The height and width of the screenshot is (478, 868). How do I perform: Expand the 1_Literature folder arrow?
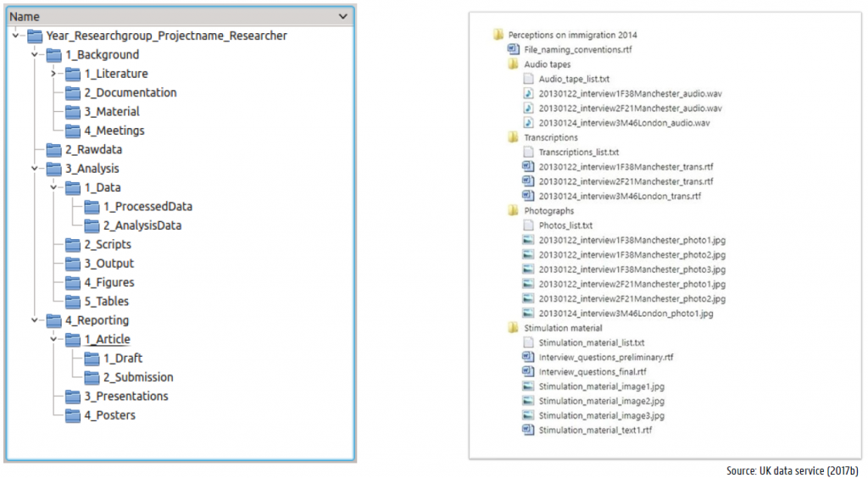53,74
